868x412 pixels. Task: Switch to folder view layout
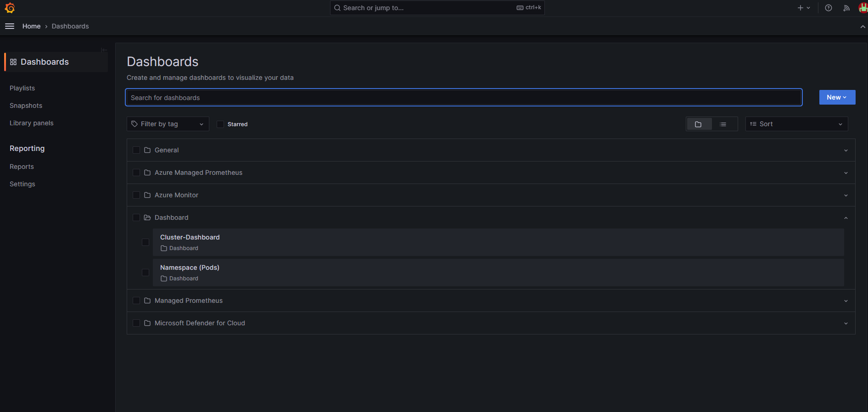[x=698, y=124]
